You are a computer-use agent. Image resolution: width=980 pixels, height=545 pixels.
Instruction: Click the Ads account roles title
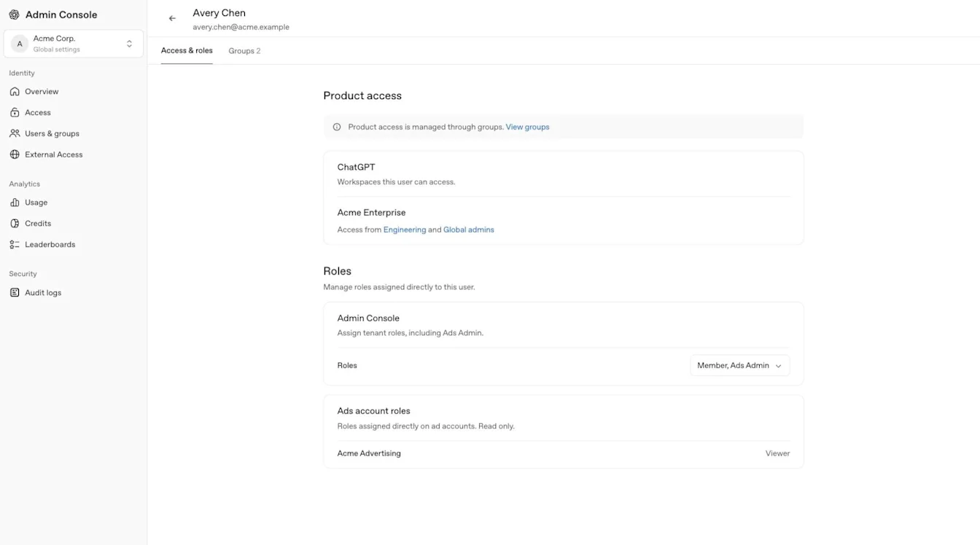click(x=373, y=411)
